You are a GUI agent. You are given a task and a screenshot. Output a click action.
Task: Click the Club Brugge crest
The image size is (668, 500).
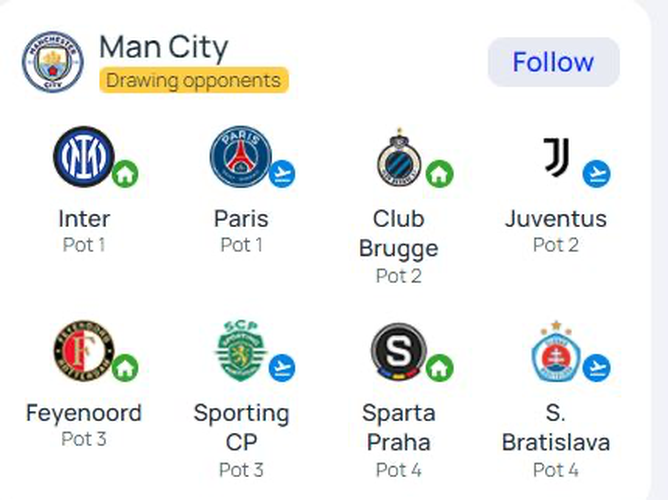tap(399, 157)
